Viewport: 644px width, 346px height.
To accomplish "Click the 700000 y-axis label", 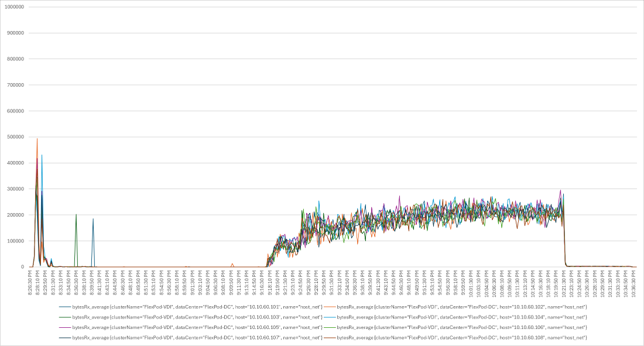I will pos(15,85).
